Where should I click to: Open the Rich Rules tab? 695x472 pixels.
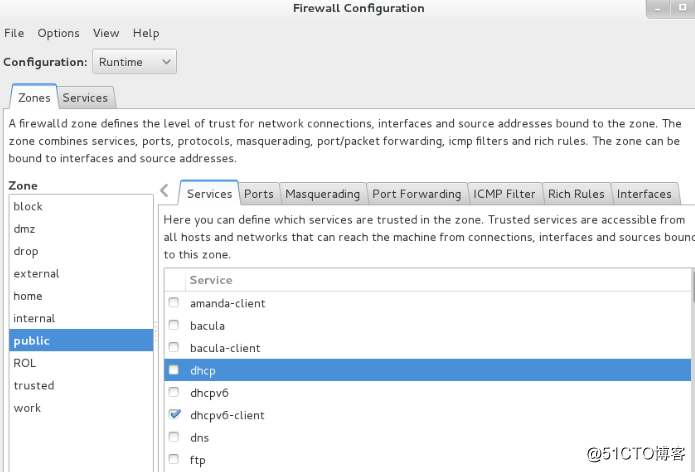click(576, 194)
